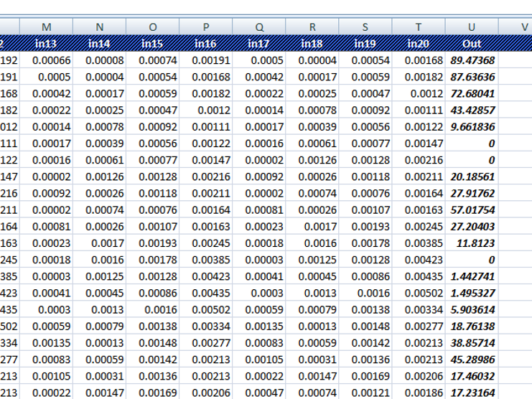Click the in15 header cell

[153, 43]
